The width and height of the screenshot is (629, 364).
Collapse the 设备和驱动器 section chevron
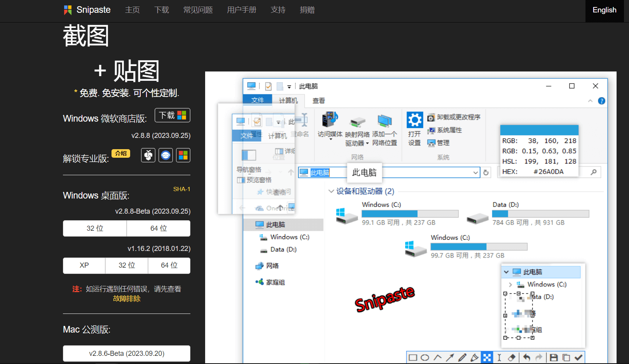pos(331,191)
